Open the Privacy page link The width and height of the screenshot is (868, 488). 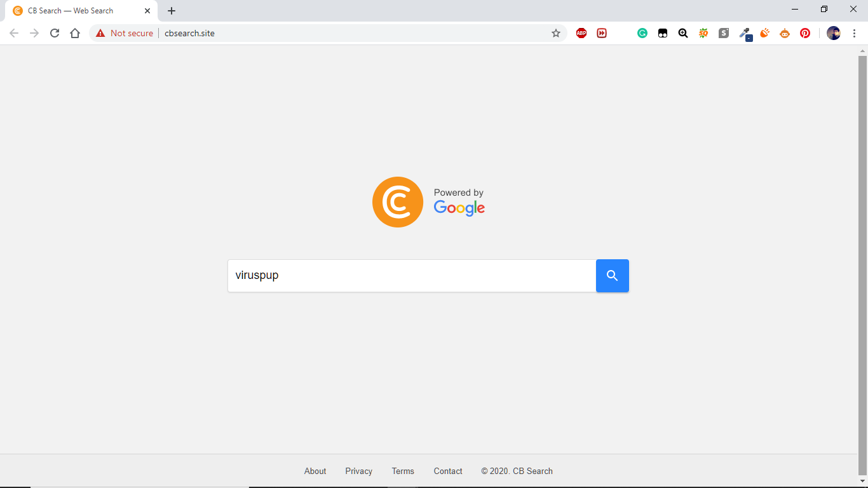point(358,471)
